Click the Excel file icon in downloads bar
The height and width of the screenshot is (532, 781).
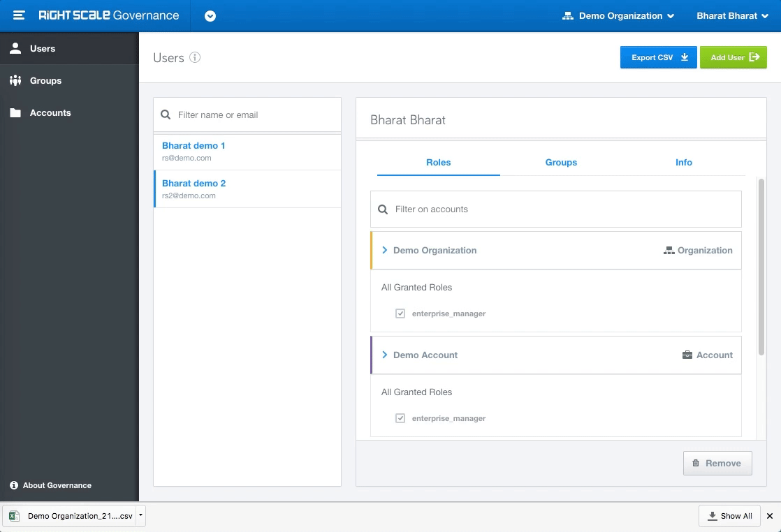pos(15,516)
